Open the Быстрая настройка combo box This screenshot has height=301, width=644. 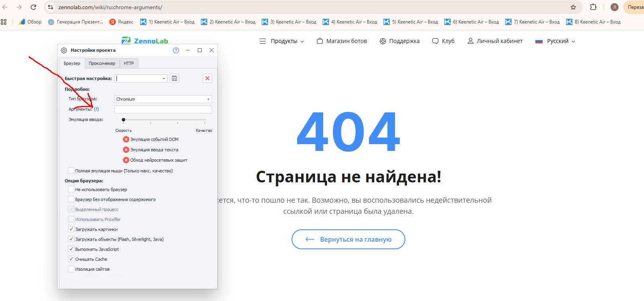coord(141,78)
